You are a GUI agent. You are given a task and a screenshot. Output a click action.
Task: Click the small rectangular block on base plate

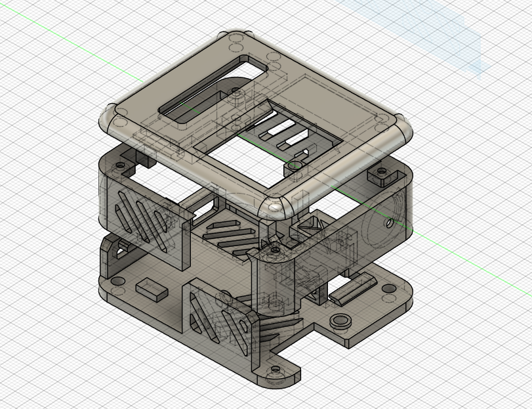152,290
